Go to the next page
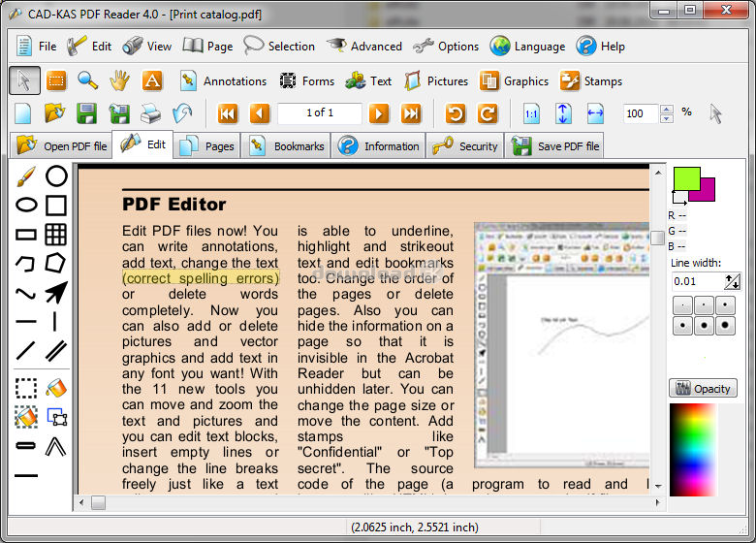The height and width of the screenshot is (543, 756). pyautogui.click(x=379, y=113)
